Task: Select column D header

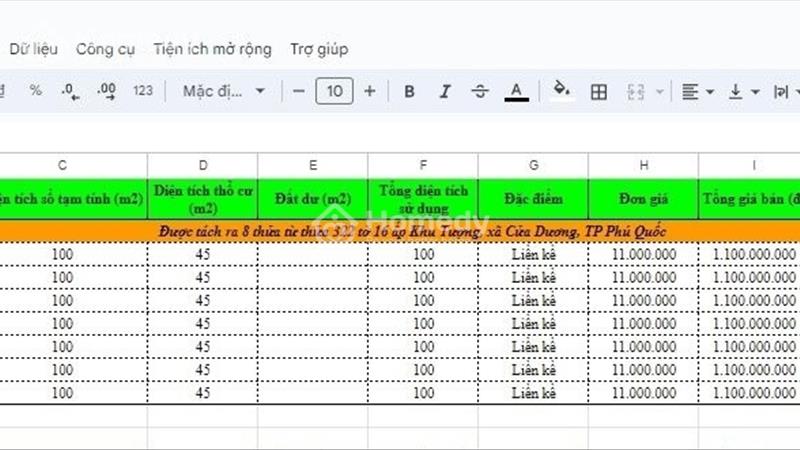Action: (203, 165)
